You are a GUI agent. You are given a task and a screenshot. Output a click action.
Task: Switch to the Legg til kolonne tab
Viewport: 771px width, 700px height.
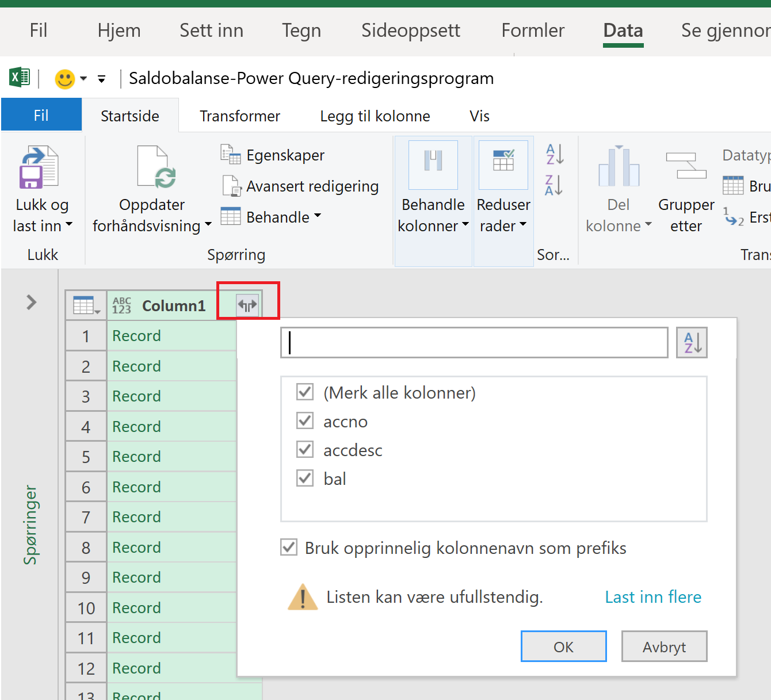point(375,116)
